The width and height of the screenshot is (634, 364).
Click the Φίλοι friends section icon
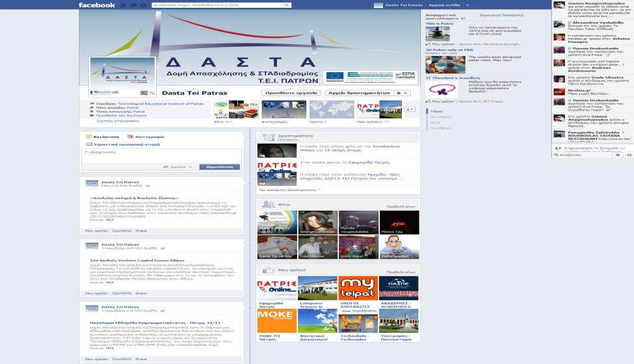(x=268, y=204)
